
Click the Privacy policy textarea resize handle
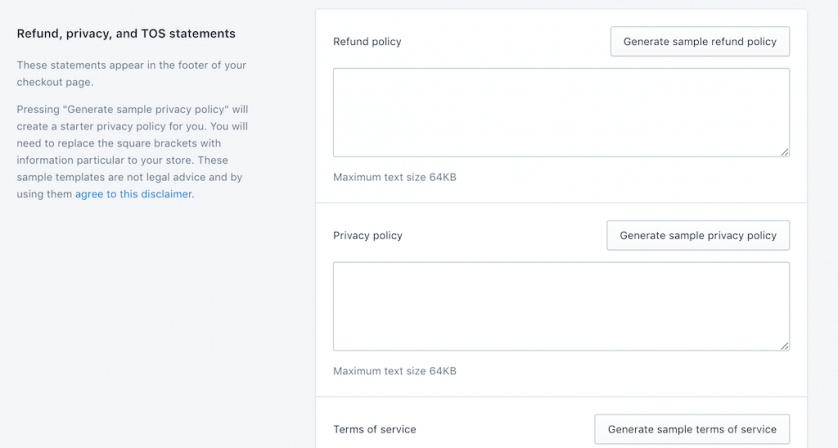[785, 346]
